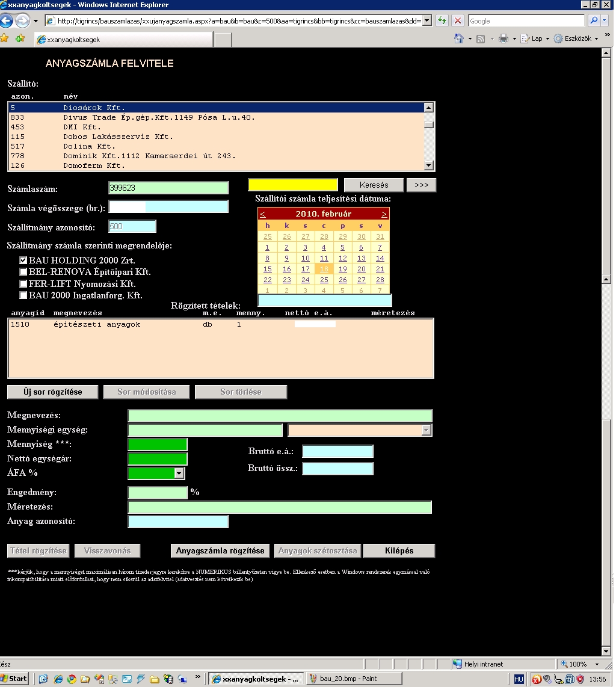Viewport: 616px width, 687px height.
Task: Tick the BAU HOLDING 2000 Zrt. checkbox
Action: click(x=23, y=260)
